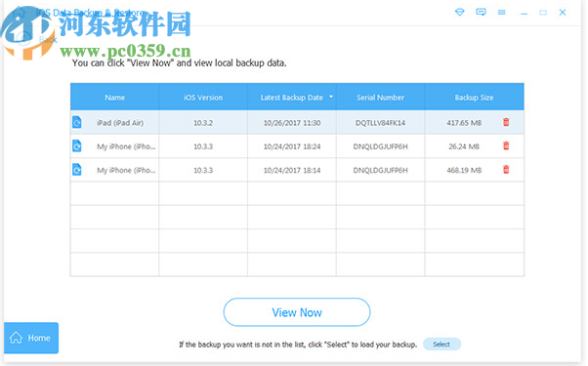Image resolution: width=588 pixels, height=366 pixels.
Task: Click the Latest Backup Date header text
Action: pyautogui.click(x=292, y=98)
